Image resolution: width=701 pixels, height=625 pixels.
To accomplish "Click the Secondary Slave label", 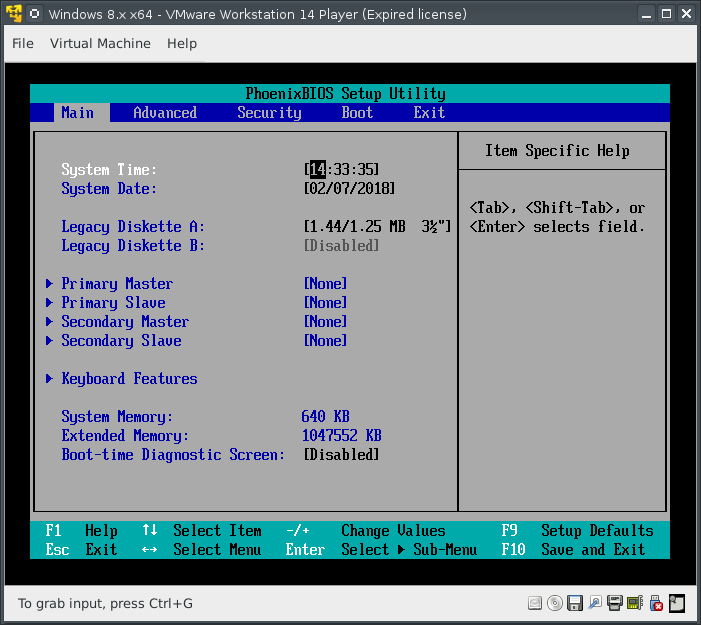I will click(x=121, y=341).
